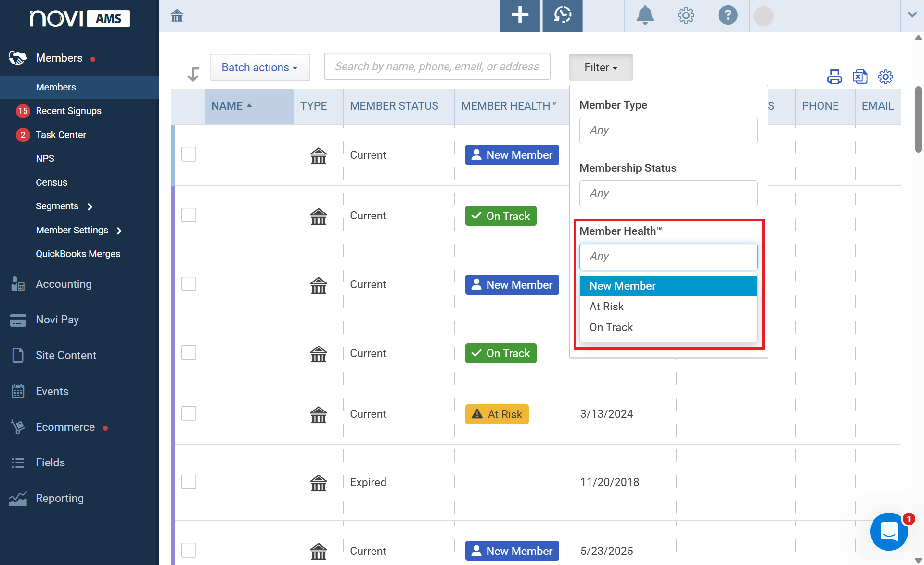This screenshot has height=565, width=924.
Task: Click the help question mark icon
Action: click(x=728, y=15)
